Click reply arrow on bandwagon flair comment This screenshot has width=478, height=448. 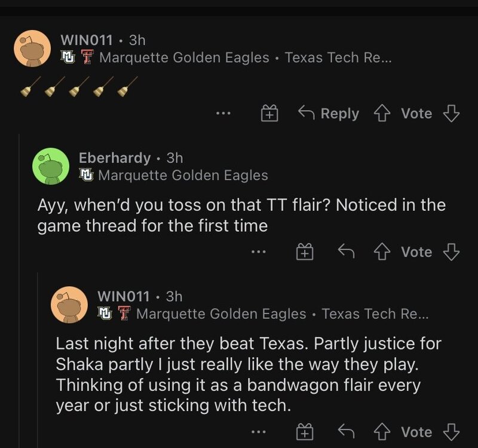[x=346, y=432]
